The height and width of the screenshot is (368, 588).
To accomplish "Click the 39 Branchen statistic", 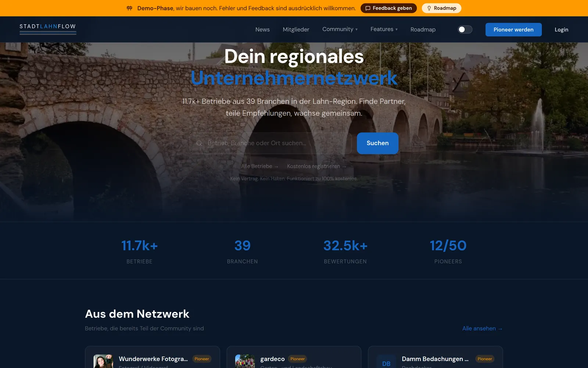I will pos(242,251).
